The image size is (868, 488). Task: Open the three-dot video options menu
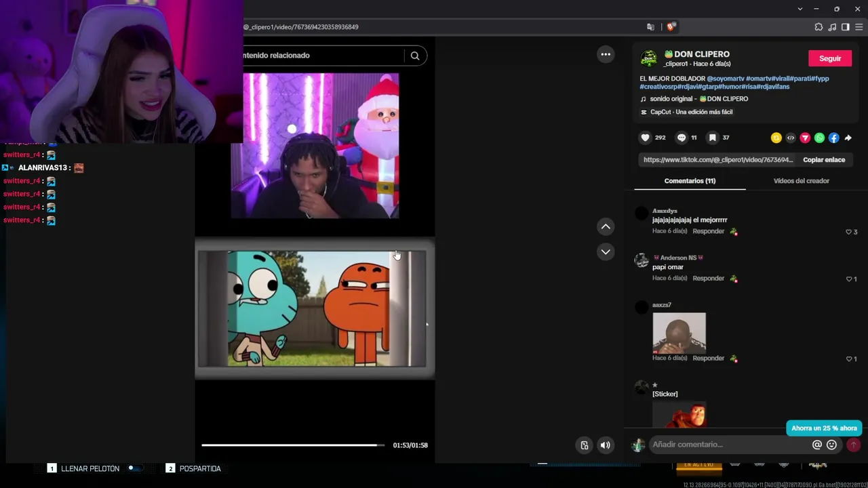coord(606,54)
